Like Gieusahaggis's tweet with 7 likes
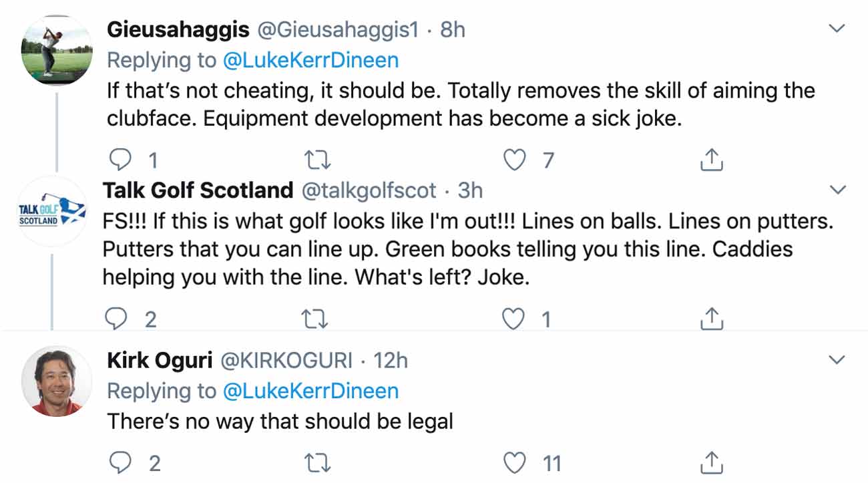The width and height of the screenshot is (868, 483). pyautogui.click(x=515, y=160)
